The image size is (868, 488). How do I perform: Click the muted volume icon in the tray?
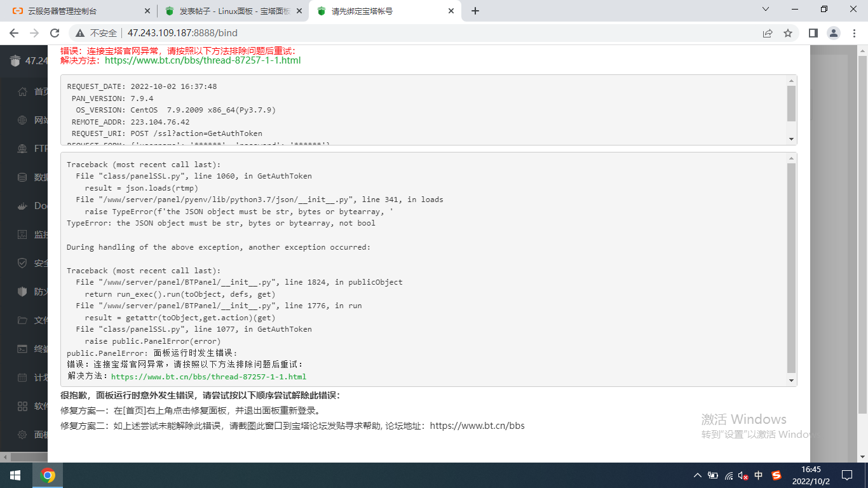(743, 475)
